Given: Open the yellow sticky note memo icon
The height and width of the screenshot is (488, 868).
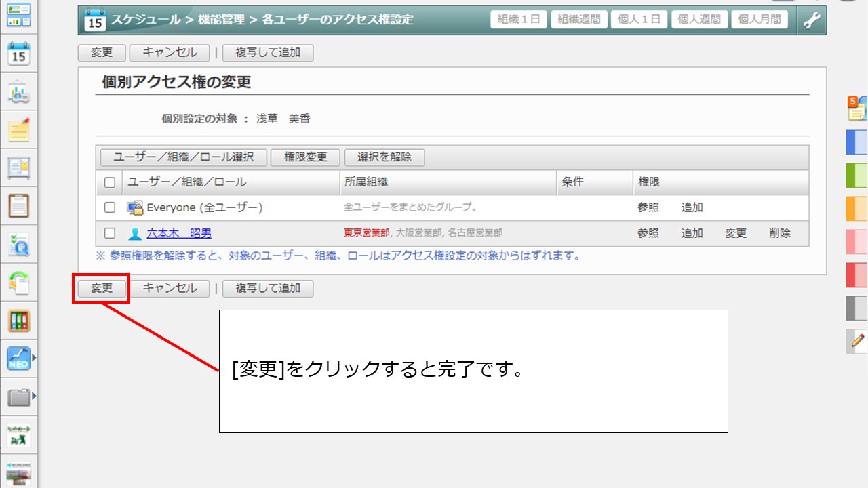Looking at the screenshot, I should pyautogui.click(x=19, y=129).
